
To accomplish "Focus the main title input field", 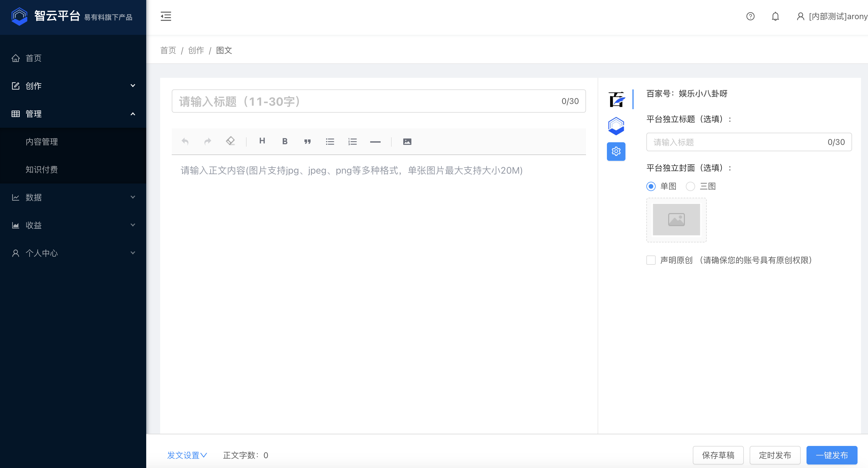I will click(379, 101).
